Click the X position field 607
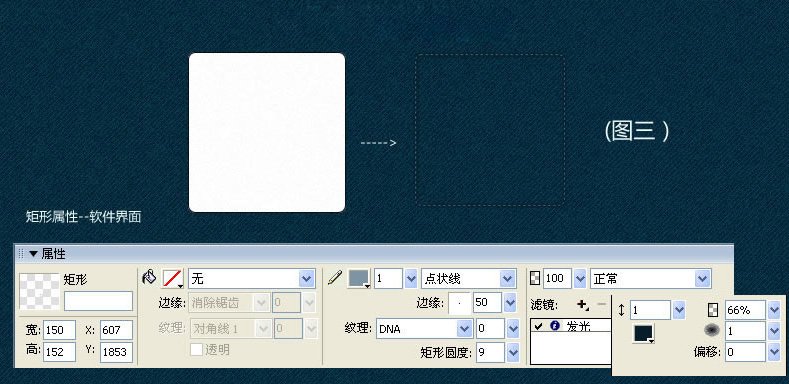This screenshot has width=789, height=384. [116, 330]
